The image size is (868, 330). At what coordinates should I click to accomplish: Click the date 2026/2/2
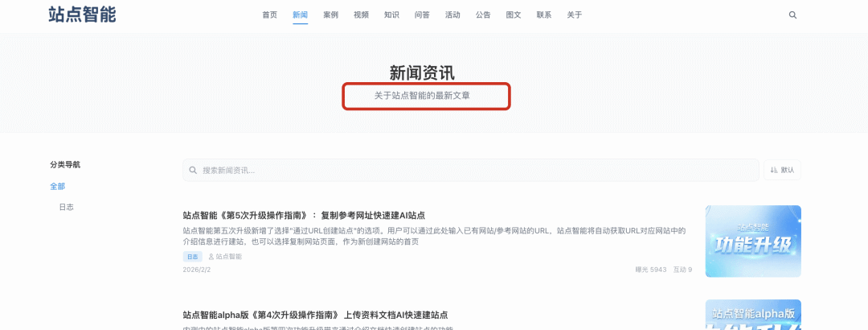[197, 270]
